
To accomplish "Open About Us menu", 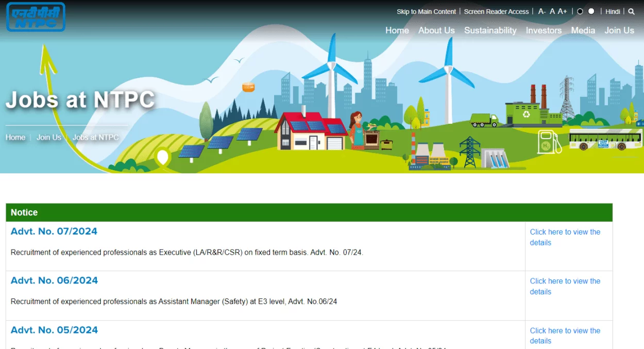I will pos(436,30).
